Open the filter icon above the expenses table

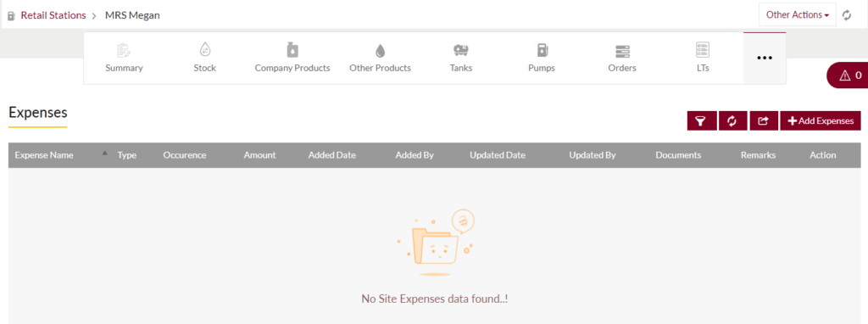coord(702,120)
